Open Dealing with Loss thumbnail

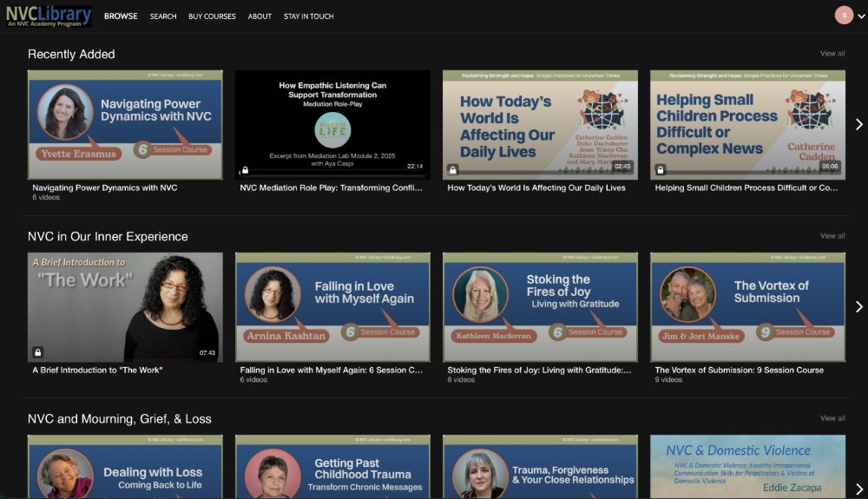125,466
